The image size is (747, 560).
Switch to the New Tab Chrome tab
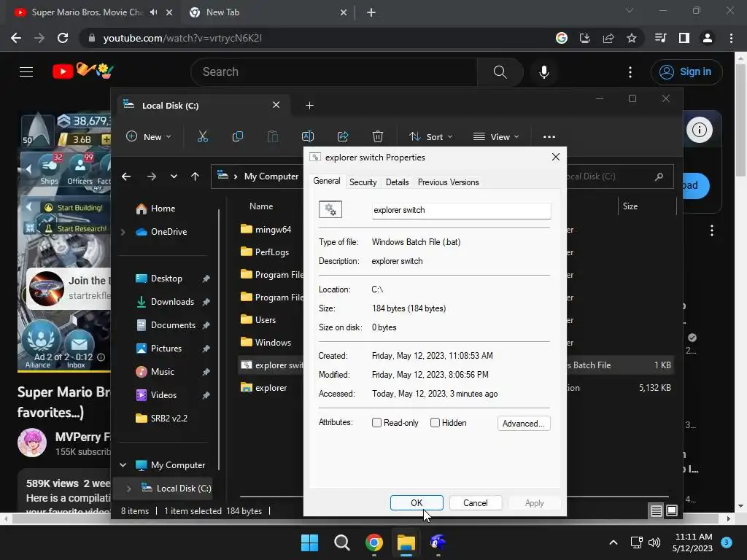coord(268,13)
